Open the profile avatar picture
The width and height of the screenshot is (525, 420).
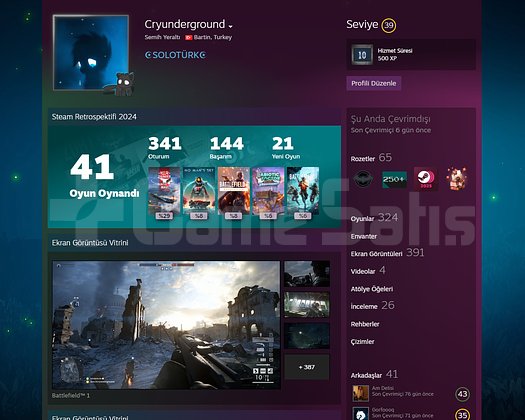pos(91,52)
